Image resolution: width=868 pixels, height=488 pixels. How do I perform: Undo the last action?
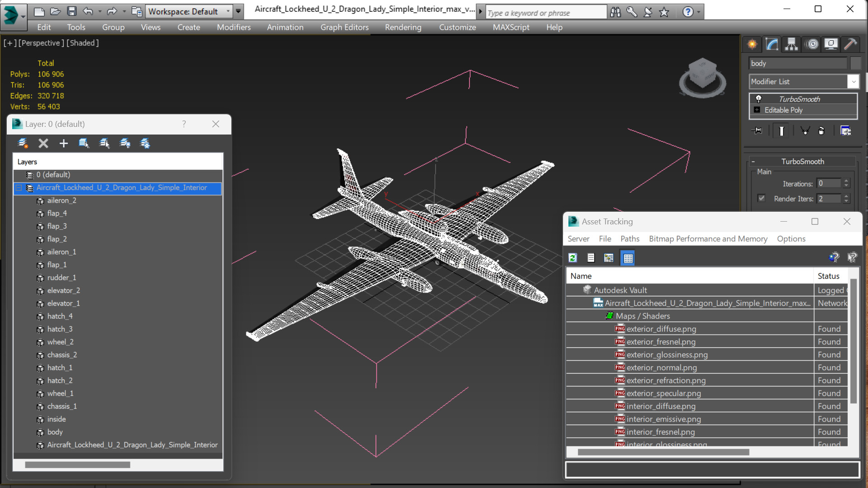(88, 11)
